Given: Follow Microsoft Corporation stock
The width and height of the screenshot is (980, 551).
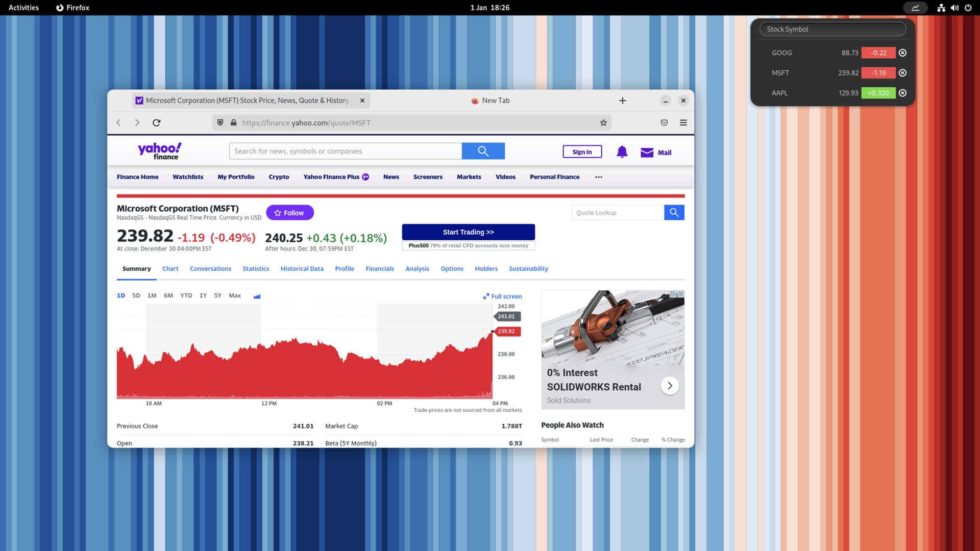Looking at the screenshot, I should 289,213.
